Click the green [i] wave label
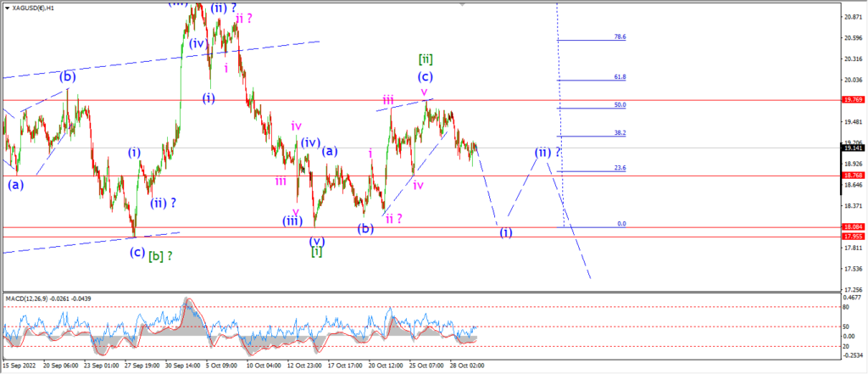Image resolution: width=868 pixels, height=374 pixels. tap(317, 252)
